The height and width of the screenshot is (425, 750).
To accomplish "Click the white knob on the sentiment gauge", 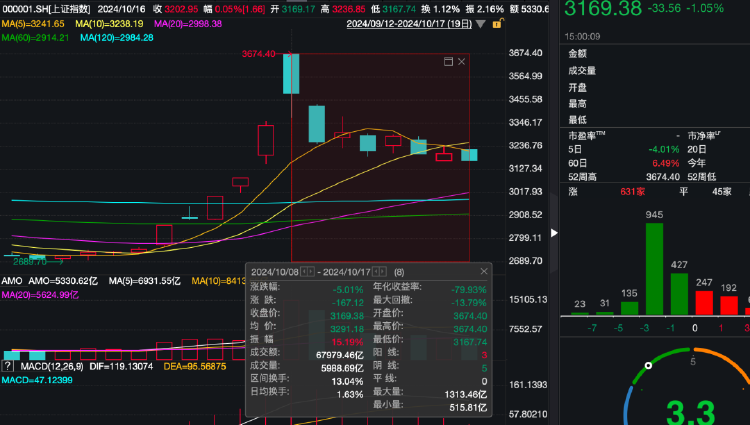I will pos(648,366).
